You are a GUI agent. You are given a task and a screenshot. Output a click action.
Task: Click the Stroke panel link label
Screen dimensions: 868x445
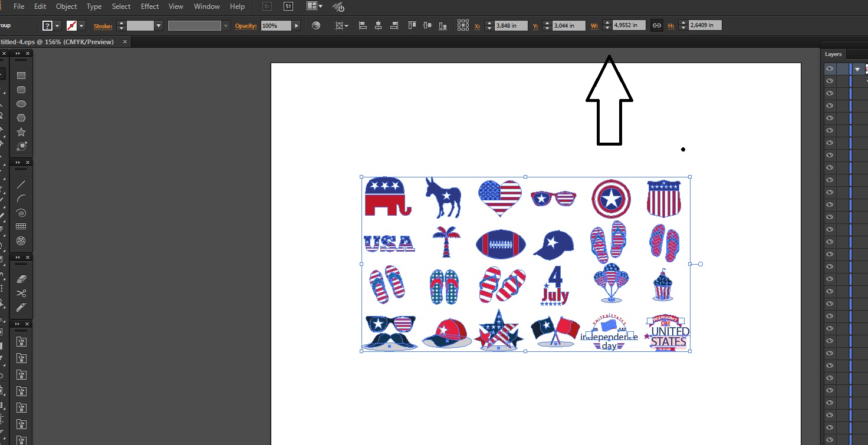[x=103, y=26]
